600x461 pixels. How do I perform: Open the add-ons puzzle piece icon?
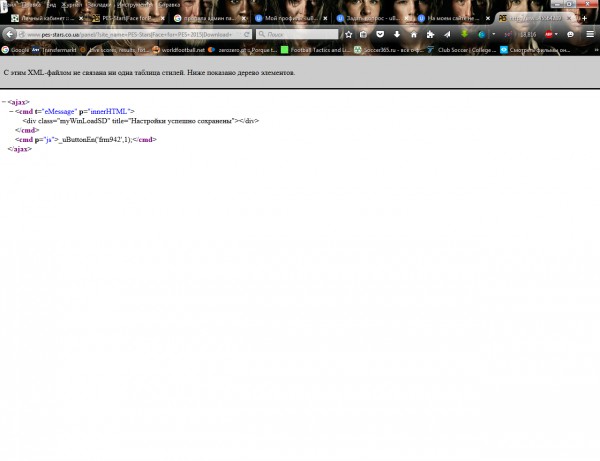430,34
